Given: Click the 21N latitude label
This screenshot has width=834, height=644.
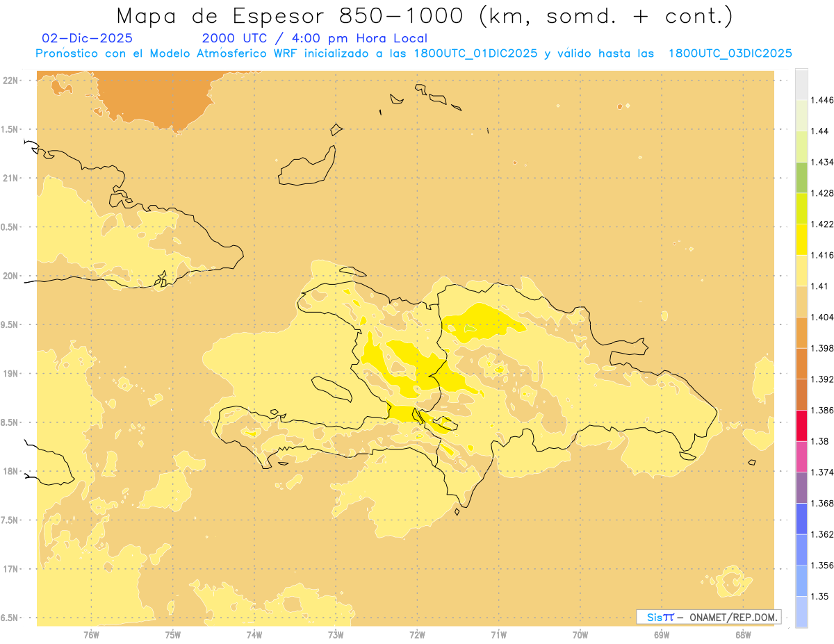Looking at the screenshot, I should 11,178.
